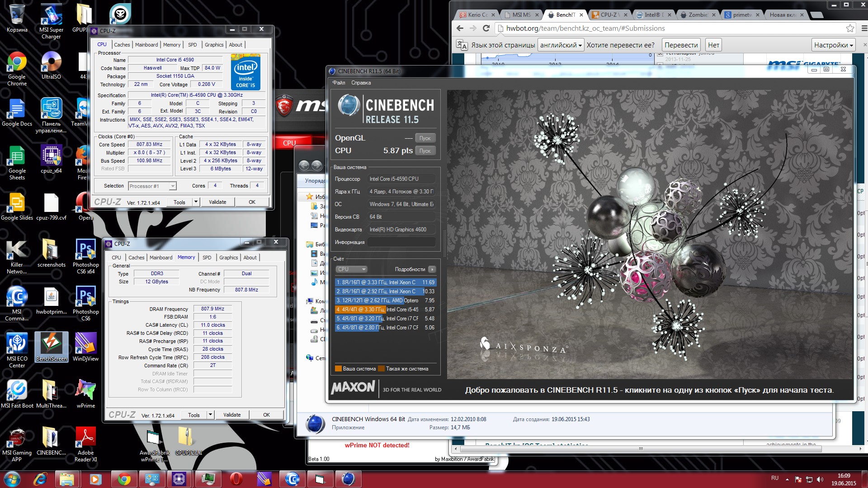Open Graphics tab in bottom CPU-Z window
This screenshot has width=868, height=488.
click(x=228, y=258)
